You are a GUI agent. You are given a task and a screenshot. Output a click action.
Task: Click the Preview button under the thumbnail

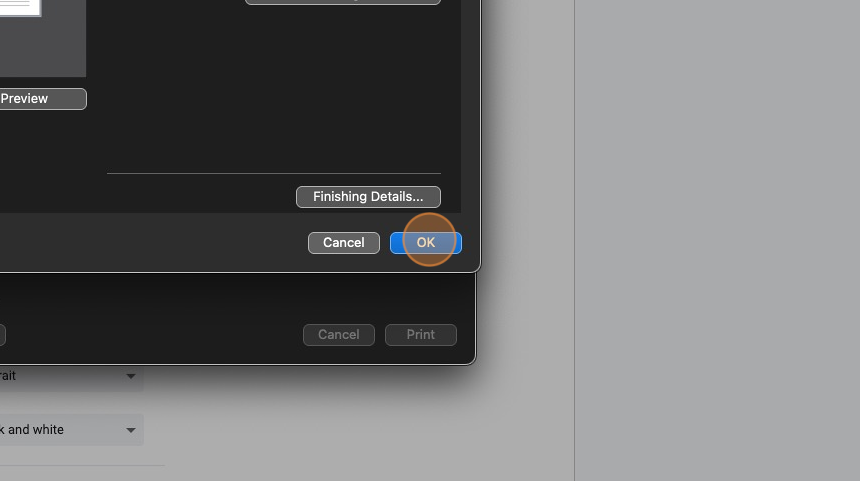pos(43,99)
